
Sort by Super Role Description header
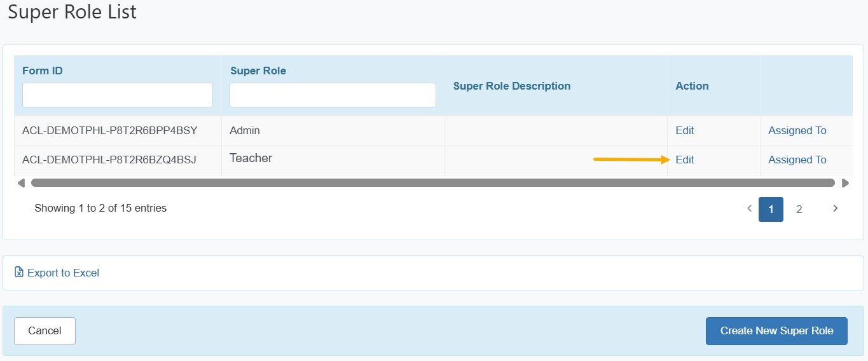[x=512, y=86]
